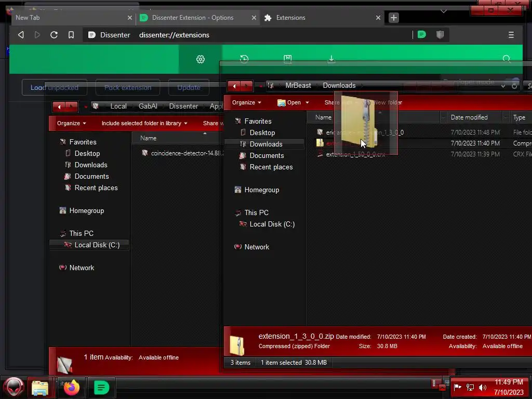
Task: Close the Dissenter Extension Options tab
Action: pyautogui.click(x=254, y=18)
